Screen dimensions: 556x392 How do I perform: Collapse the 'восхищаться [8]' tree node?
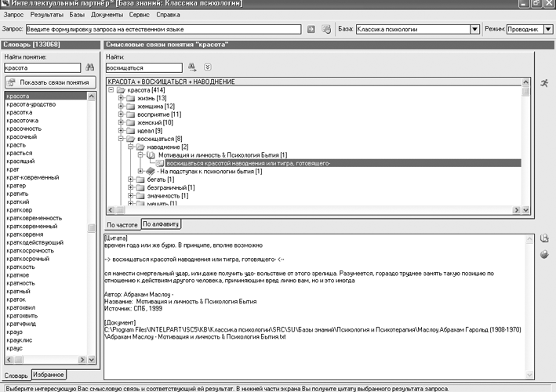(x=121, y=139)
